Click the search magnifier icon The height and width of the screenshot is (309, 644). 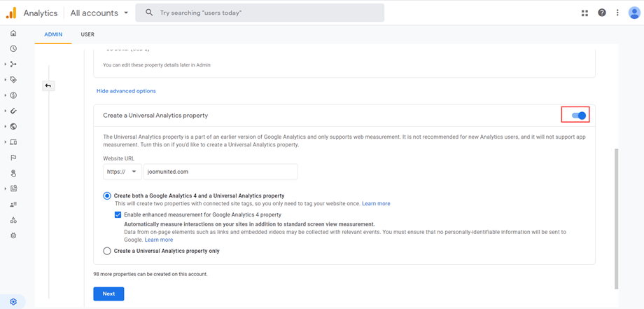pyautogui.click(x=150, y=13)
